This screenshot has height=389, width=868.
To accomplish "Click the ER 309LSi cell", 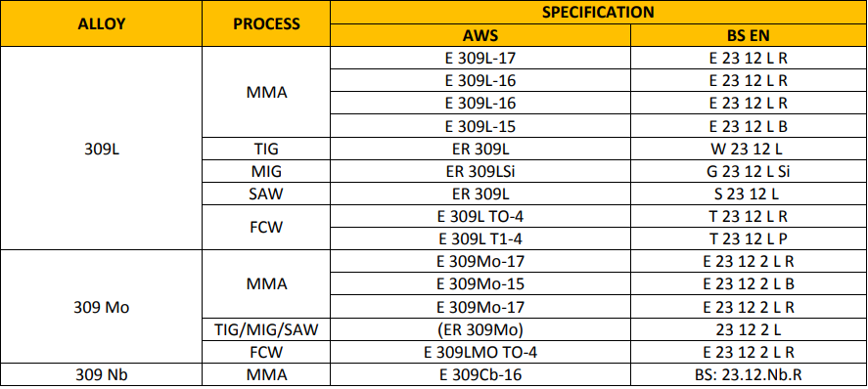I will coord(480,171).
